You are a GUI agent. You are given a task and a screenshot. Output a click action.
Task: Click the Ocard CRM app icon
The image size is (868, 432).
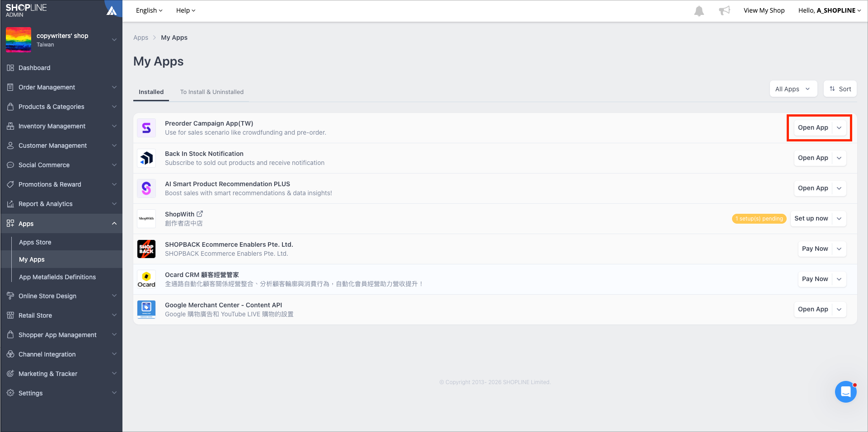pyautogui.click(x=146, y=279)
